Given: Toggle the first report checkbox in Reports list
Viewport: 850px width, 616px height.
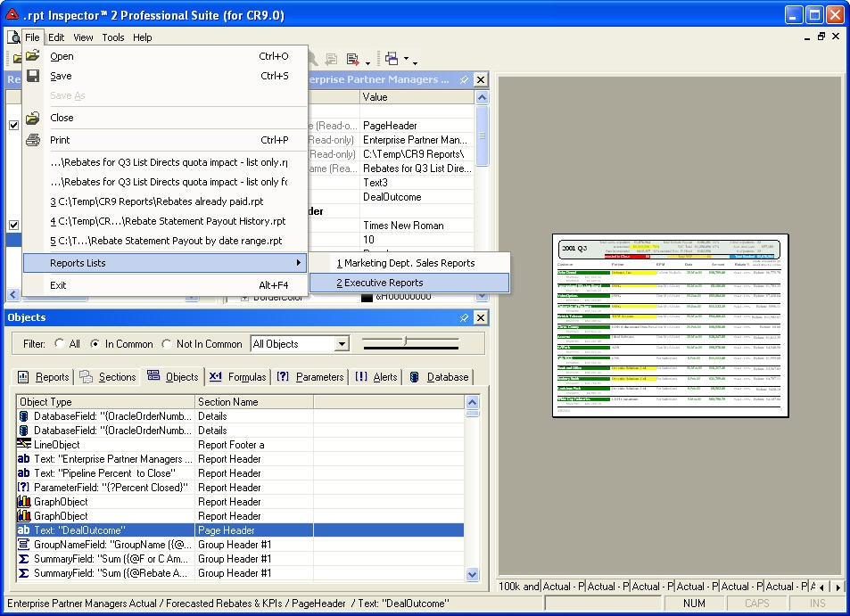Looking at the screenshot, I should point(14,125).
